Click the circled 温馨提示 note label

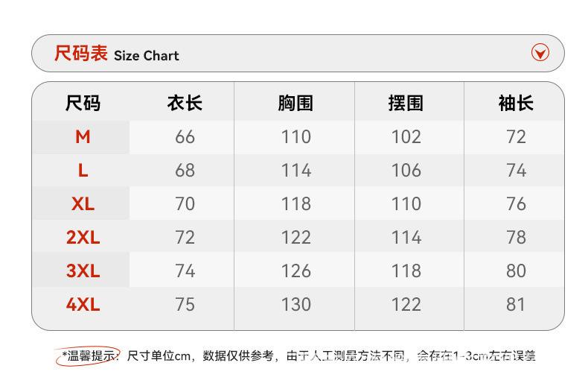click(x=89, y=355)
